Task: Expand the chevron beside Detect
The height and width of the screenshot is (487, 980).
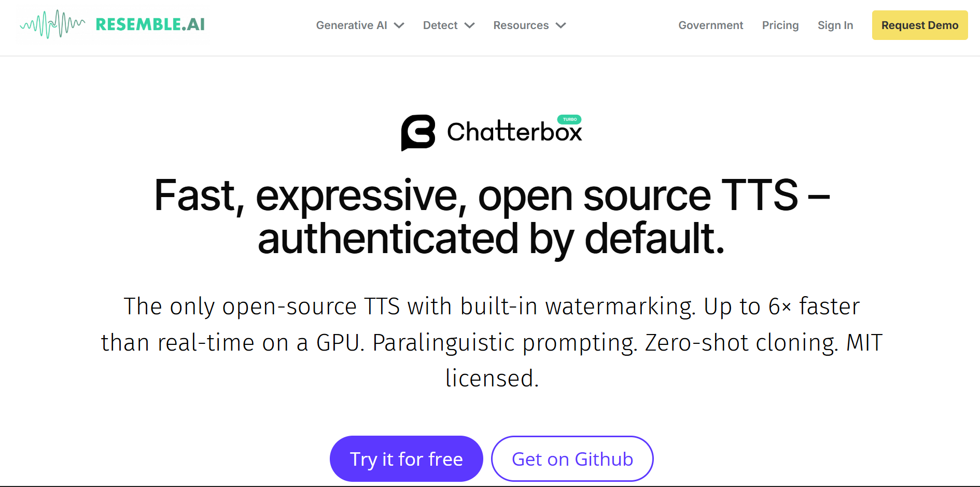Action: [469, 25]
